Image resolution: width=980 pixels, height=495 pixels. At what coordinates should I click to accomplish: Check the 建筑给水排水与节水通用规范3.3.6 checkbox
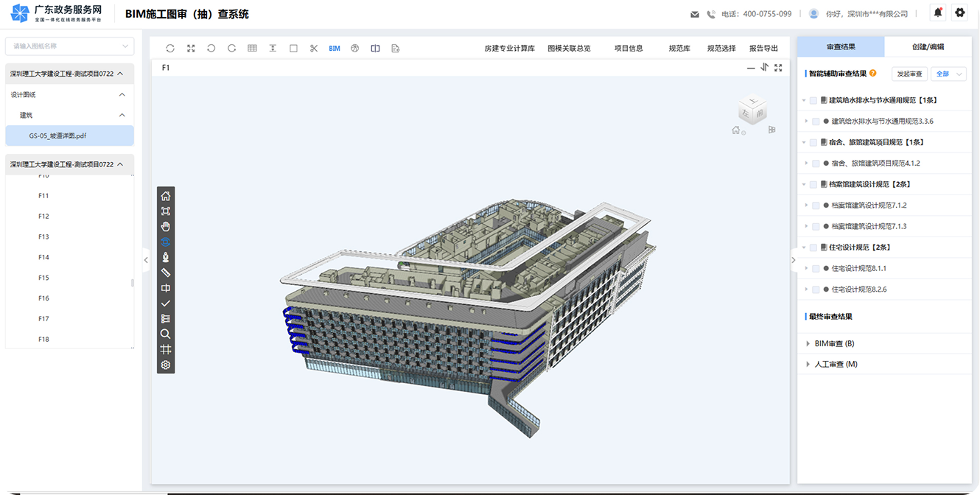[816, 122]
